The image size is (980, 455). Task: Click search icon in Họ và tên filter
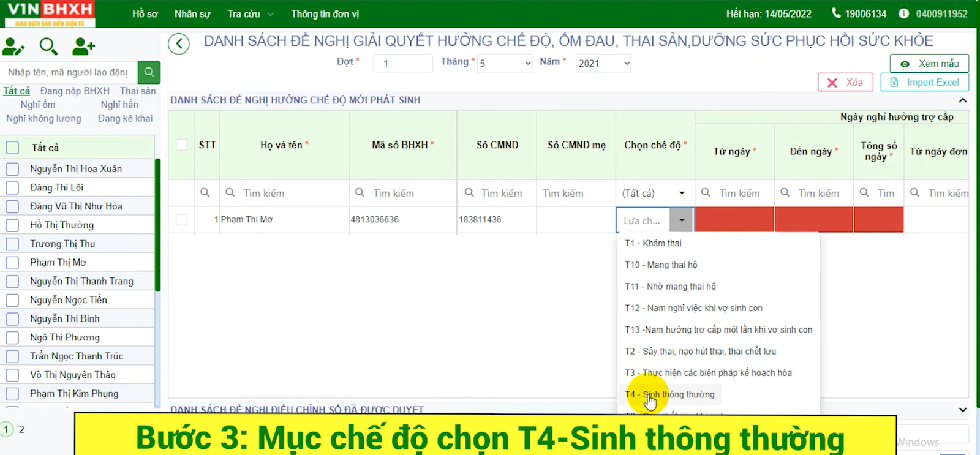[230, 192]
